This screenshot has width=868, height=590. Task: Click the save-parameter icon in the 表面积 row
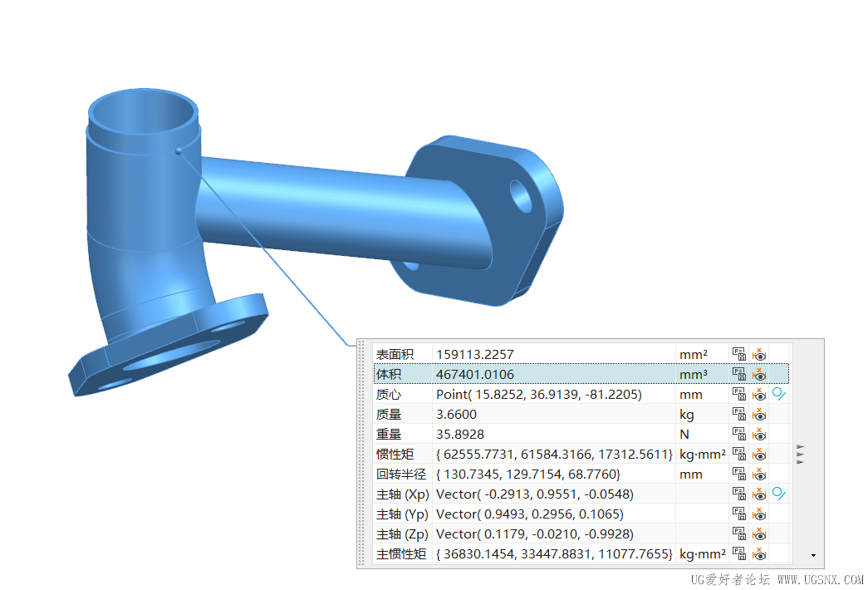(739, 354)
